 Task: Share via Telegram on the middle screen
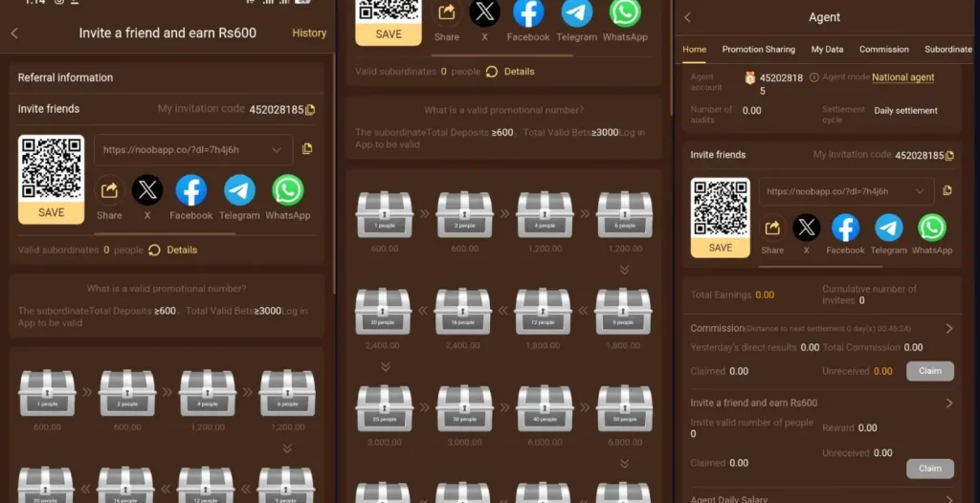point(577,12)
